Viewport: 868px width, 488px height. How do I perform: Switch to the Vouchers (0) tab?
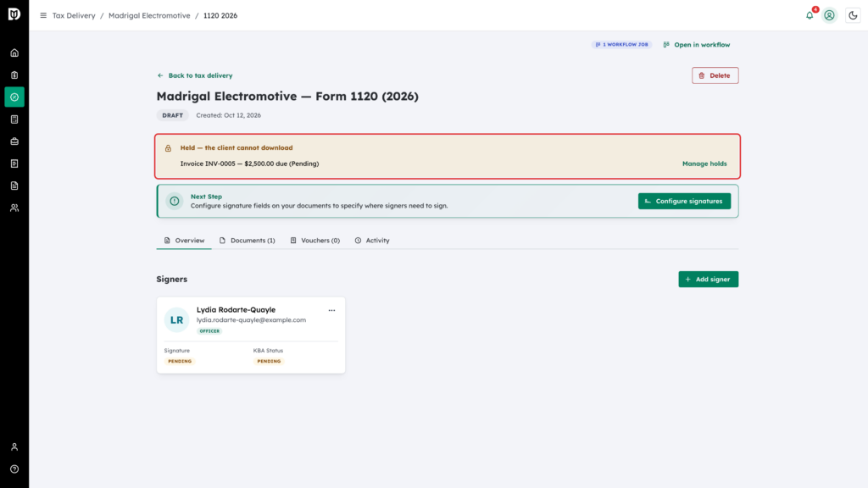(x=315, y=241)
